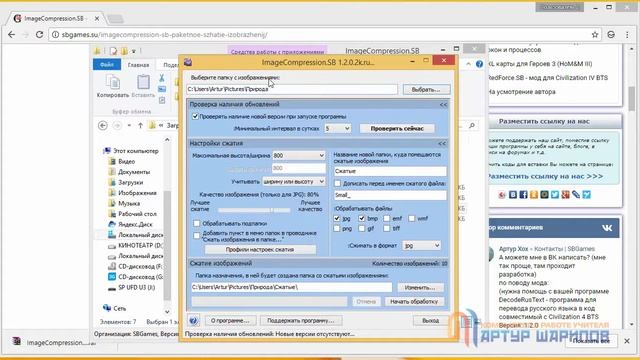The image size is (640, 360).
Task: Collapse the Explorer ribbon with chevron
Action: tap(468, 64)
